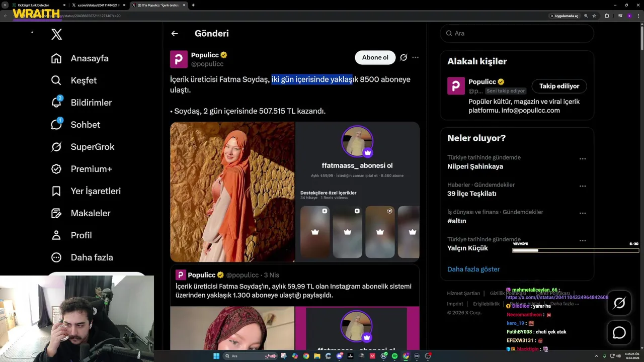Screen dimensions: 644x362
Task: Open options for Nilperi Şahinkaya trend
Action: click(x=582, y=159)
